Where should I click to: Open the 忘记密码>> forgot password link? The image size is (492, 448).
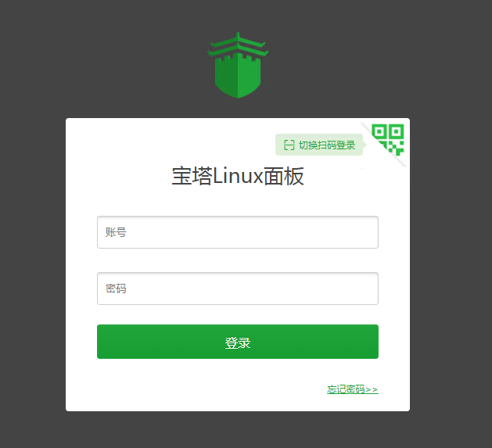(352, 389)
